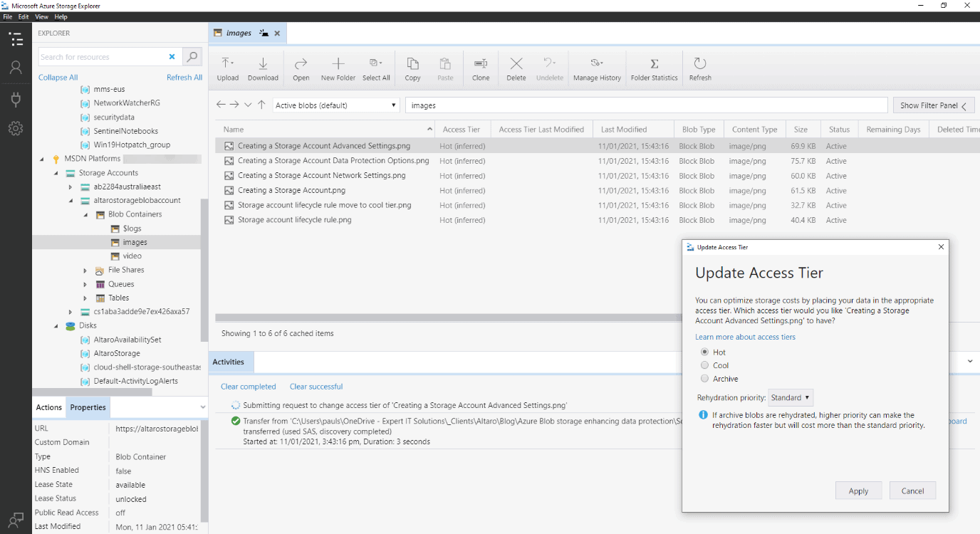Expand the Queues node

click(x=85, y=284)
